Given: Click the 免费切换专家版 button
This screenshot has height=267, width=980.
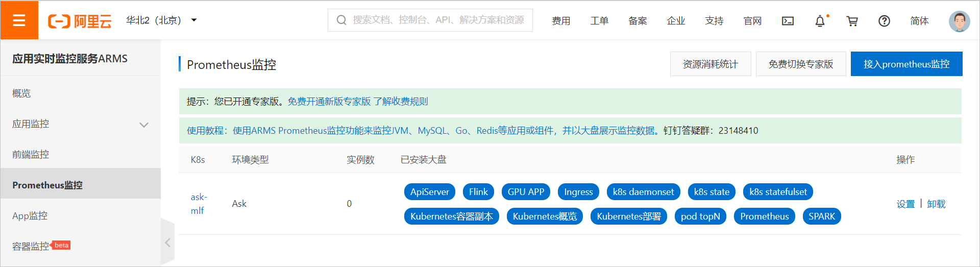Looking at the screenshot, I should pos(801,64).
